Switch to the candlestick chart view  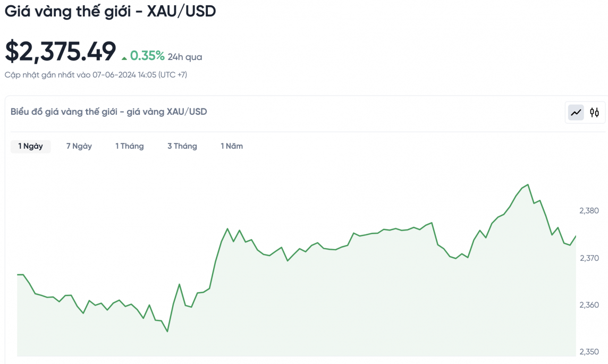[594, 113]
